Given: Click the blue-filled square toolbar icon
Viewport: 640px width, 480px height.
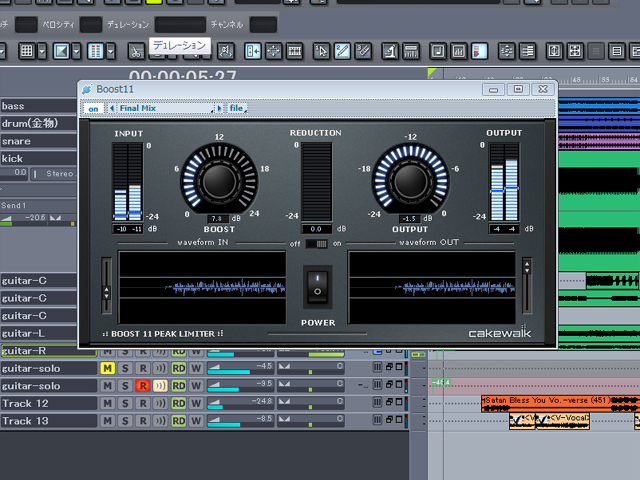Looking at the screenshot, I should (x=61, y=51).
